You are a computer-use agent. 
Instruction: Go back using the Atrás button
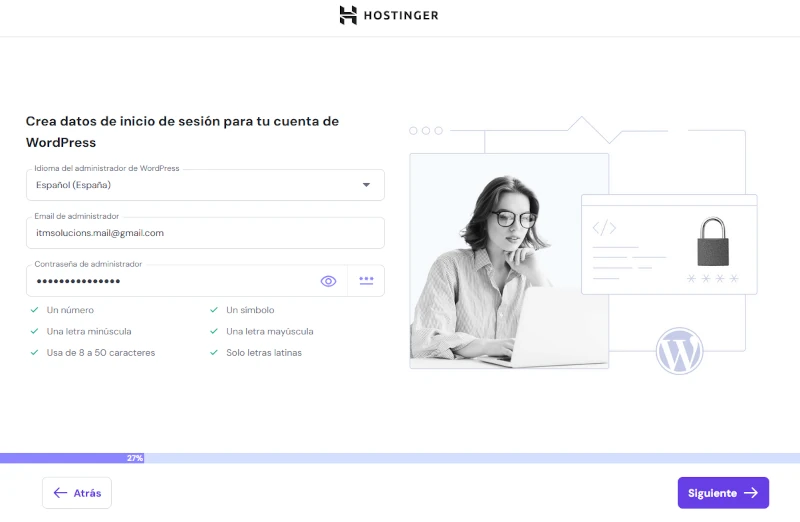tap(77, 493)
